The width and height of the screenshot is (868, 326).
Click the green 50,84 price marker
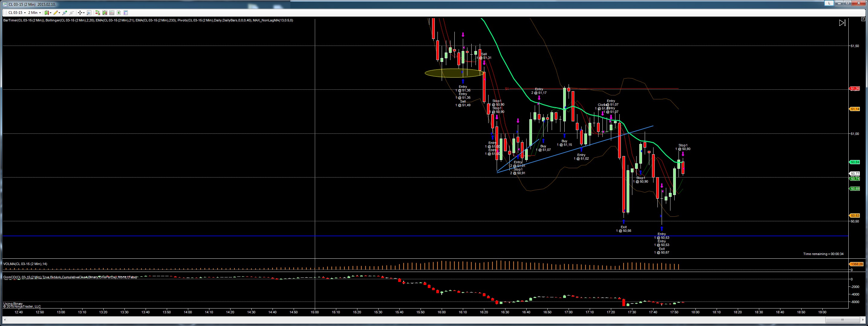(x=854, y=162)
